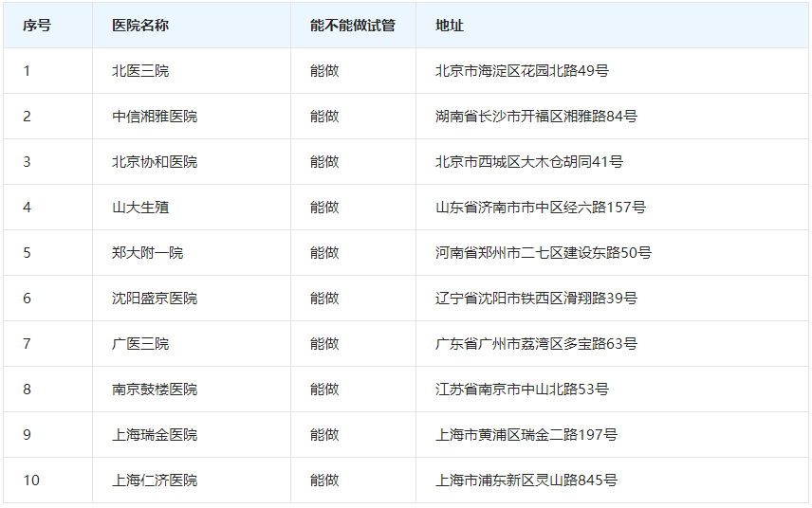Viewport: 812px width, 508px height.
Task: Click on 北京协和医院 in the table
Action: [x=155, y=162]
